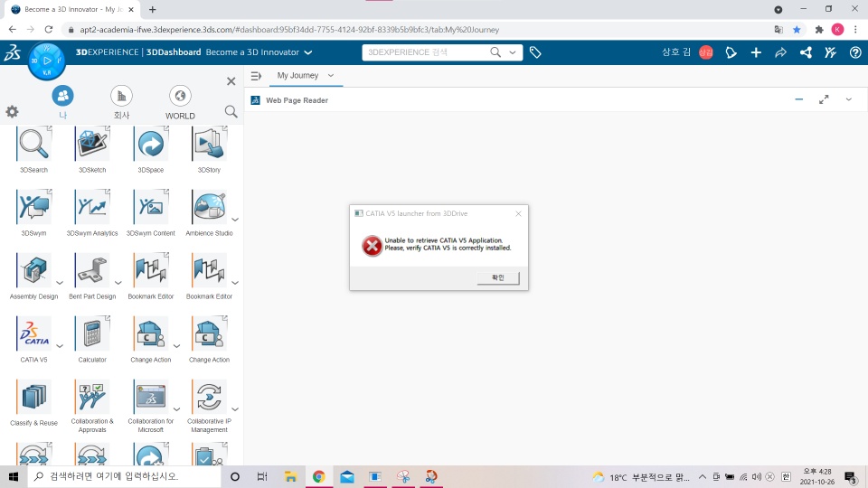Screen dimensions: 868x488
Task: Select the WORLD apps section
Action: click(x=180, y=103)
